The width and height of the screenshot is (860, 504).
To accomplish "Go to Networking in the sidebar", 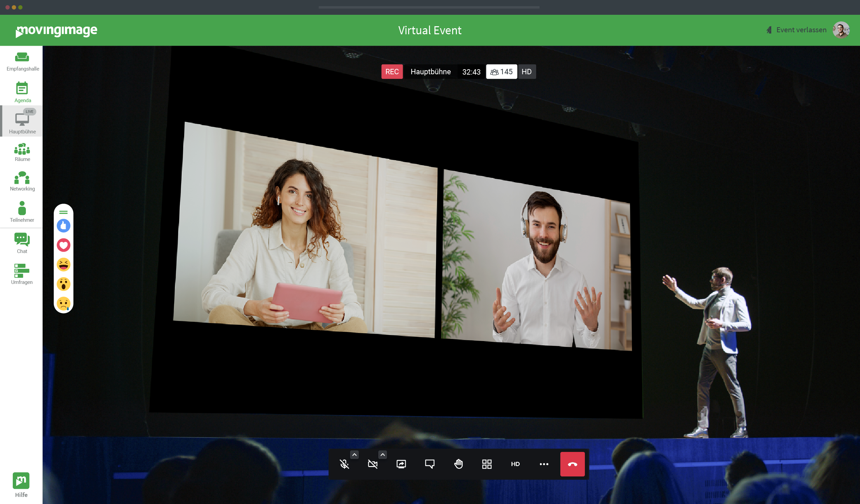I will click(x=22, y=181).
